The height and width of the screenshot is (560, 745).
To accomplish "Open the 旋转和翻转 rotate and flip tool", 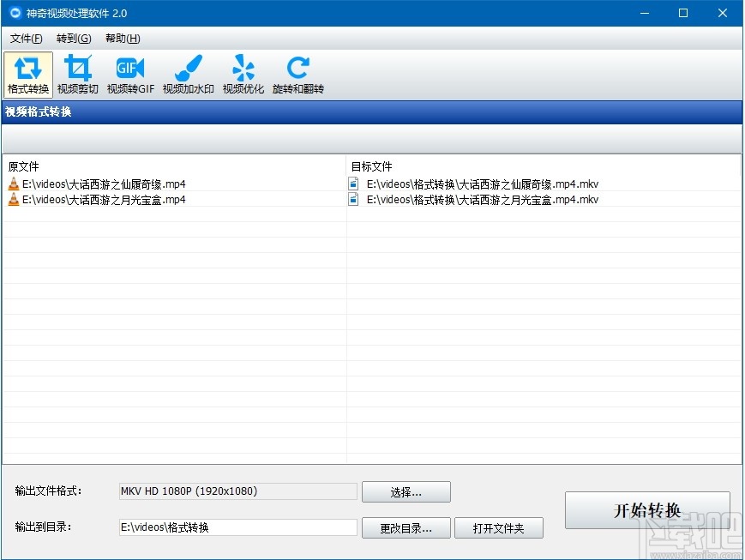I will click(x=297, y=75).
